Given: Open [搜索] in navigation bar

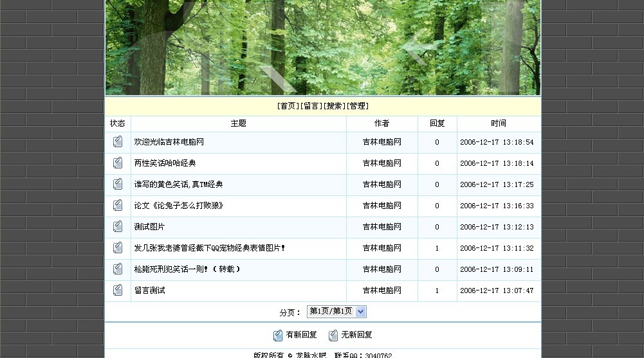Looking at the screenshot, I should tap(335, 106).
